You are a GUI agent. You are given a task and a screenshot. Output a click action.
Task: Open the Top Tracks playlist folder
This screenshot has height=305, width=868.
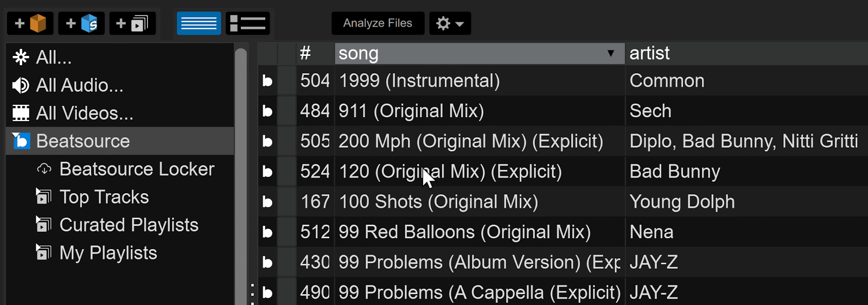(x=104, y=197)
